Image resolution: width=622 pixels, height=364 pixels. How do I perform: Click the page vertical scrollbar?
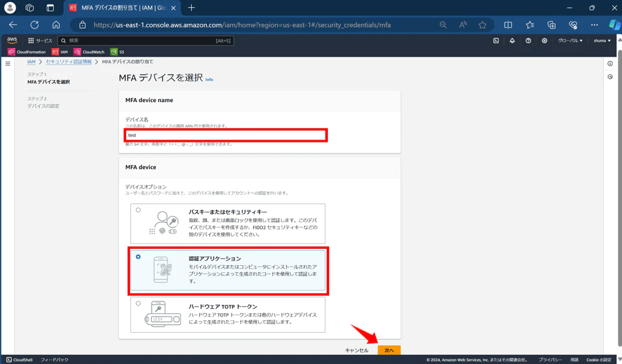(x=619, y=198)
